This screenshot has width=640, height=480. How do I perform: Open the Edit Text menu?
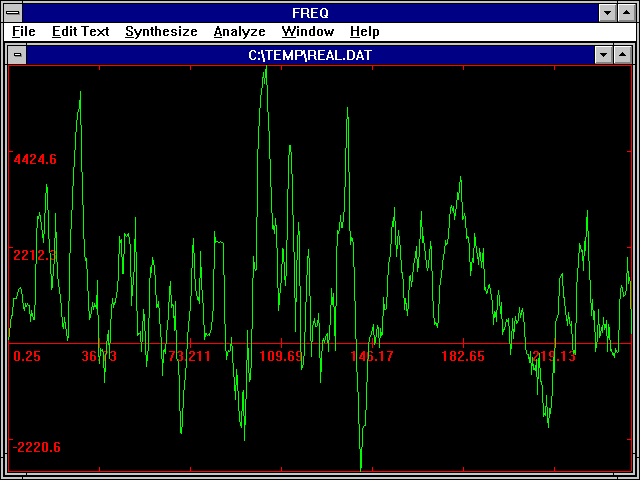pos(80,32)
